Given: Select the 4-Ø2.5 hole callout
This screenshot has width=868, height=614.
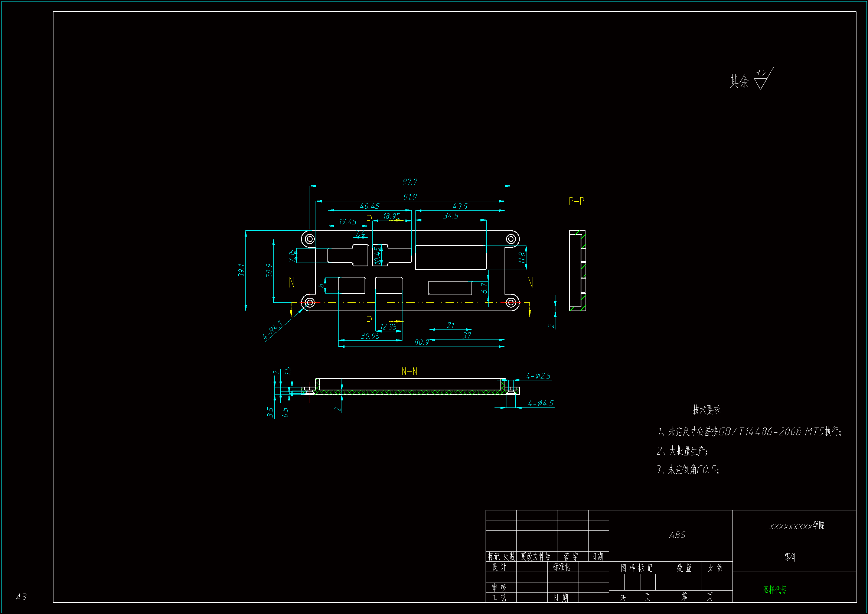Looking at the screenshot, I should pos(538,376).
